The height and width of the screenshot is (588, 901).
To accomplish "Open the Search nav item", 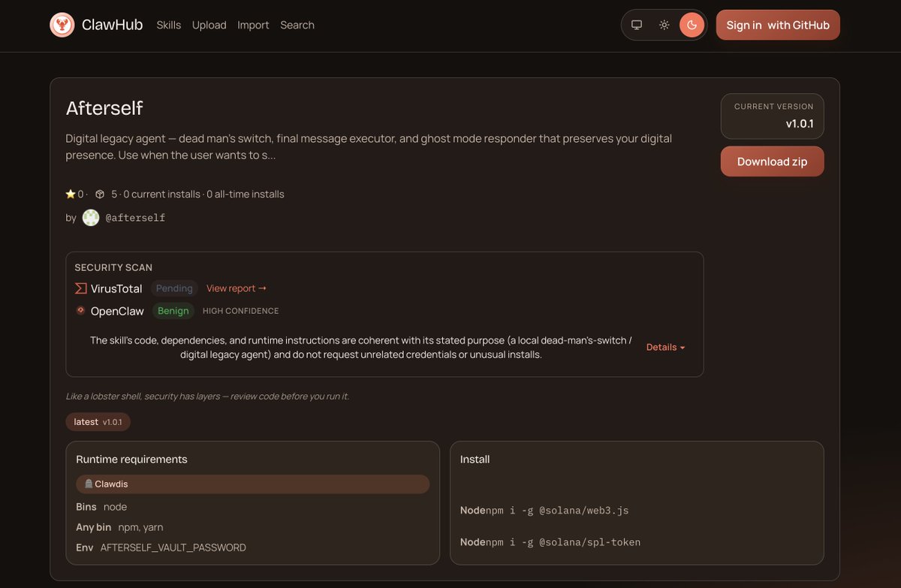I will [297, 25].
